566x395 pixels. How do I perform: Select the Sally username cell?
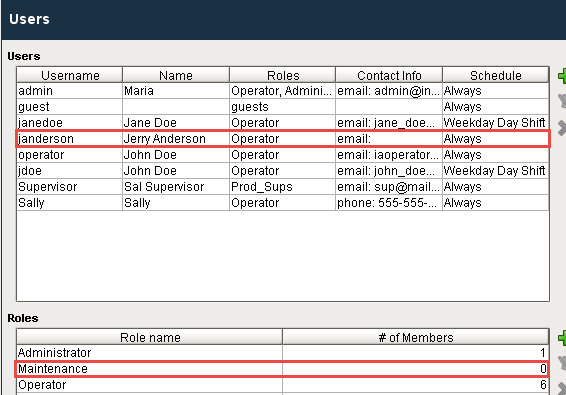click(x=70, y=203)
